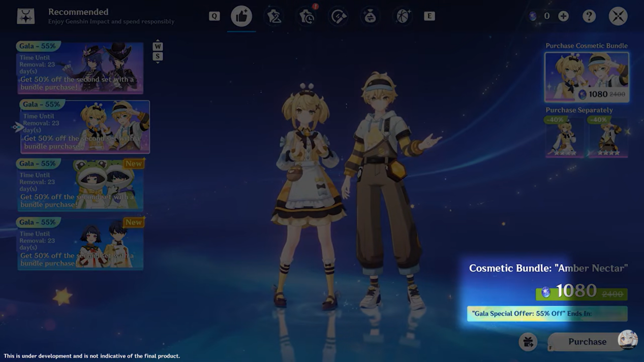Viewport: 644px width, 362px height.
Task: Choose the Purchase Cosmetic Bundle option for 1080
Action: [x=587, y=77]
